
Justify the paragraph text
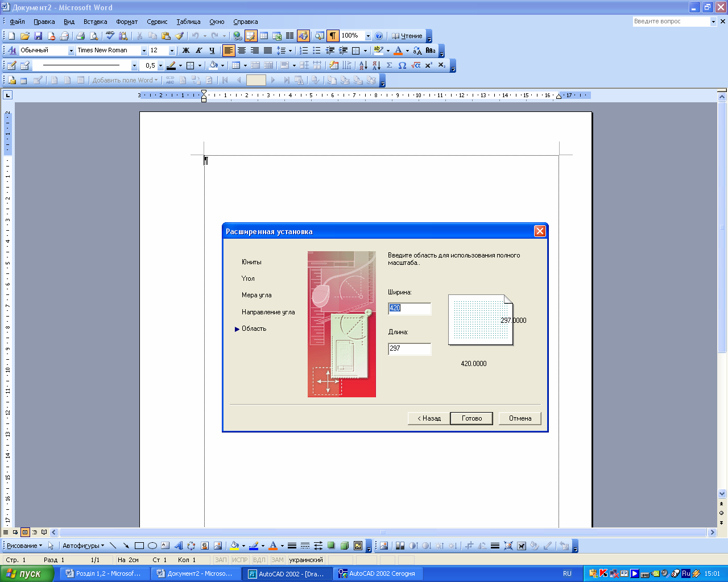coord(267,51)
